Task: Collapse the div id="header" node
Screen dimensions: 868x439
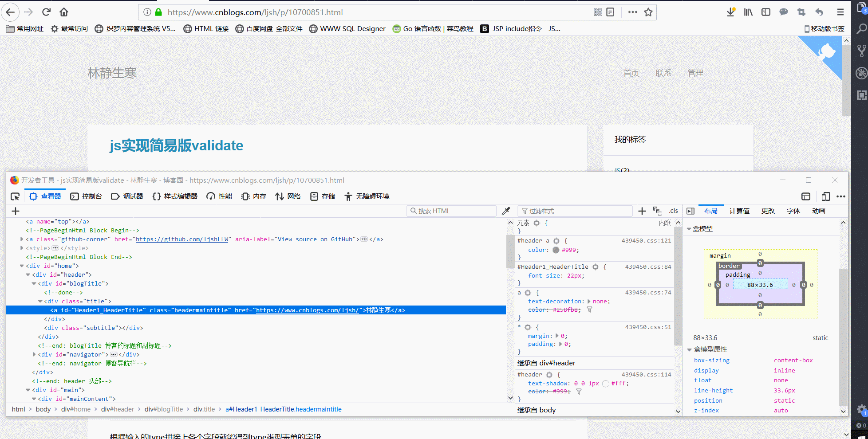Action: [x=28, y=275]
